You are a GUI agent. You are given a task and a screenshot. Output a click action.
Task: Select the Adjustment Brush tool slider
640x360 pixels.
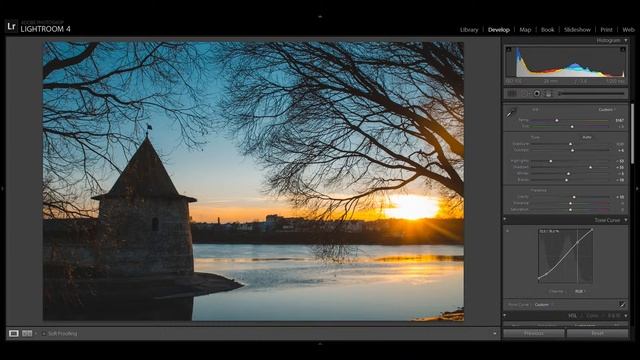coord(592,93)
